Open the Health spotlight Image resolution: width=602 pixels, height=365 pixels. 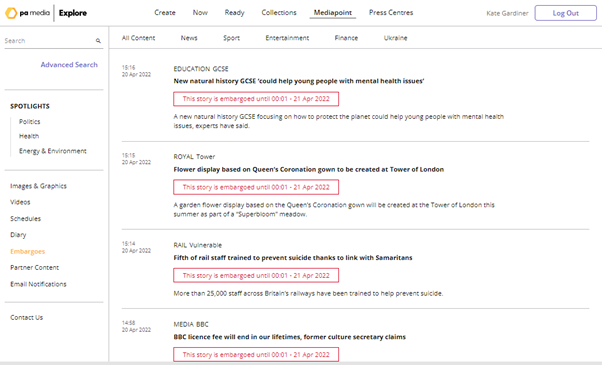(29, 136)
